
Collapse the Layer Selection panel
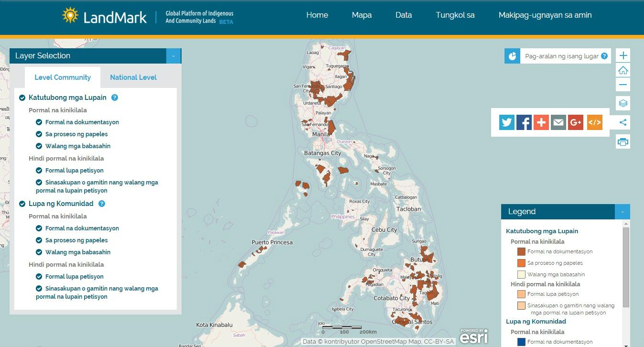click(x=173, y=55)
